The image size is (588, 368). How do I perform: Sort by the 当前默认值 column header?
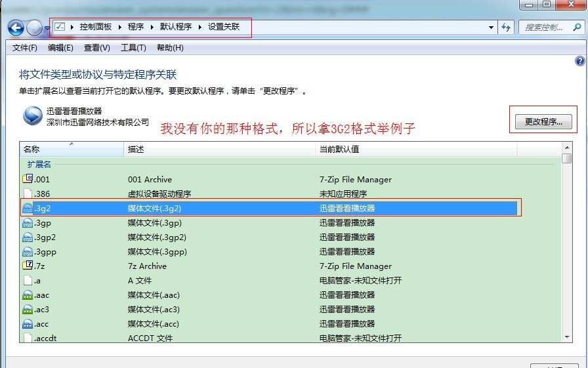tap(416, 149)
